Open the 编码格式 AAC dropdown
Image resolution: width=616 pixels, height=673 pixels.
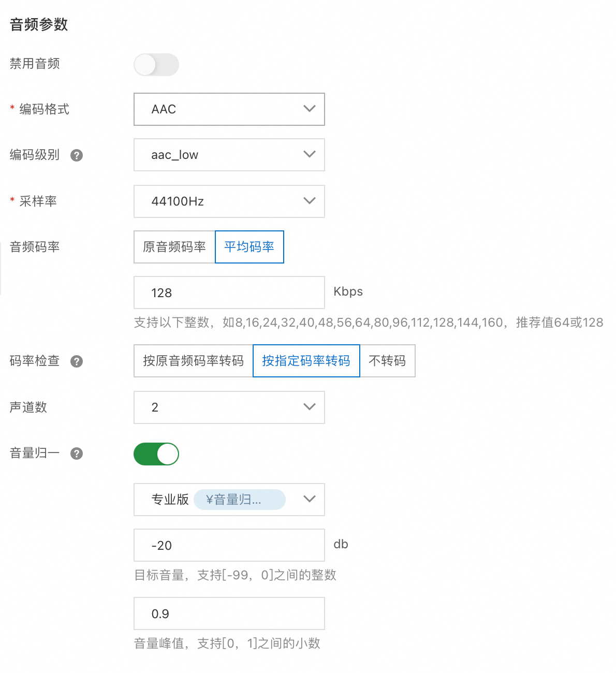coord(229,109)
